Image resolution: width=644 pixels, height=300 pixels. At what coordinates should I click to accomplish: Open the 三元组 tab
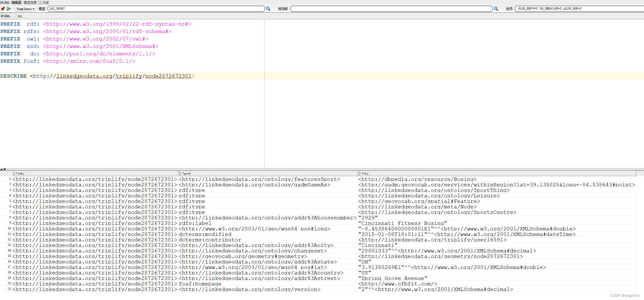44,2
